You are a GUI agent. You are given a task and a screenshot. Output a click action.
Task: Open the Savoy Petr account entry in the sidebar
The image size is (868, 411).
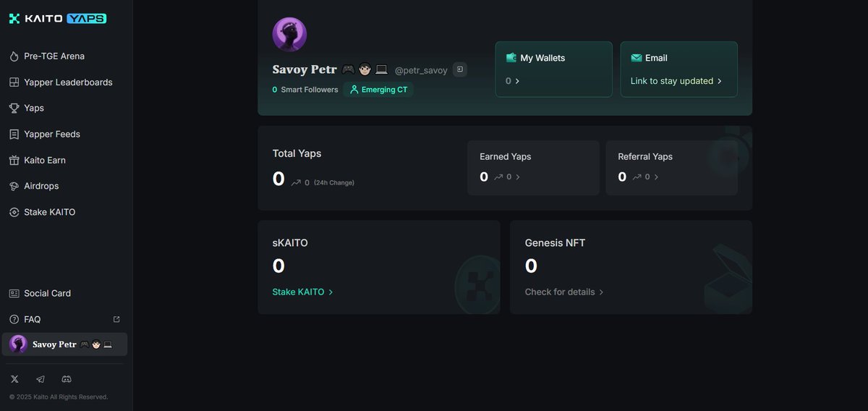65,344
